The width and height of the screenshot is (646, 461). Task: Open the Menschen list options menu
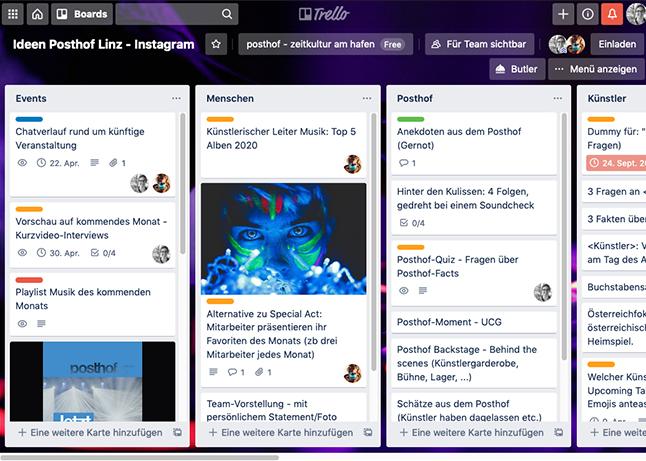pyautogui.click(x=367, y=99)
